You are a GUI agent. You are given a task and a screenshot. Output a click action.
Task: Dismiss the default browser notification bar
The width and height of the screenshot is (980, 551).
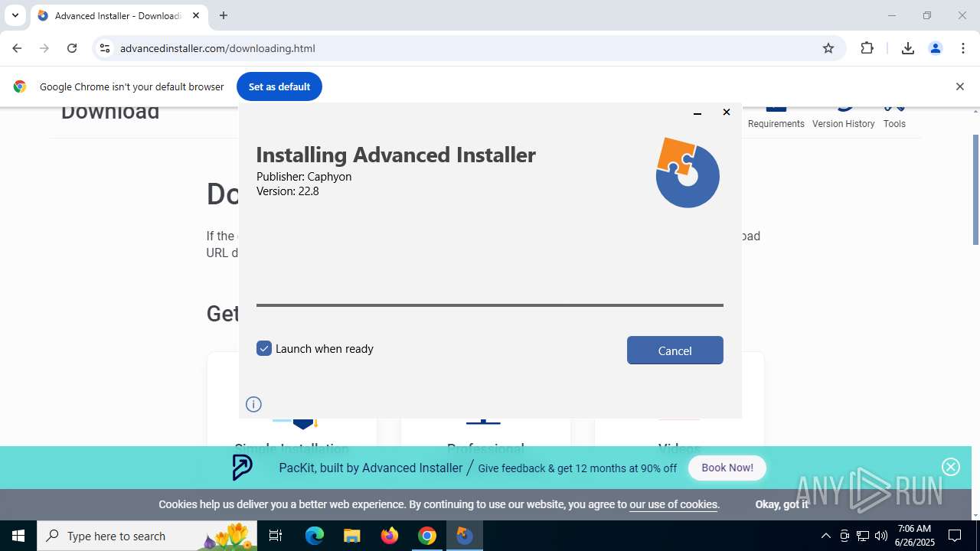pos(959,86)
